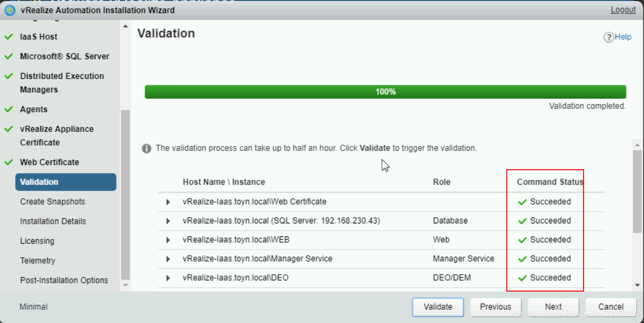644x323 pixels.
Task: Open the Help question-mark icon
Action: [609, 37]
